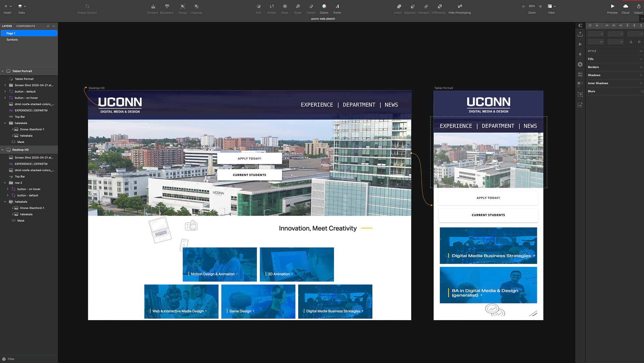Send layer Backward via toolbar icon
The image size is (644, 363).
coord(167,6)
